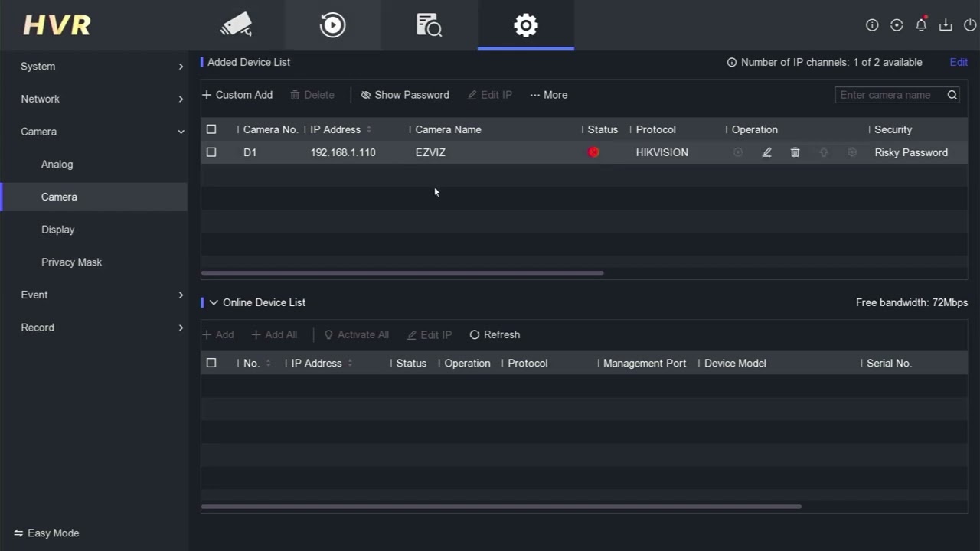Image resolution: width=980 pixels, height=551 pixels.
Task: Expand the Record menu
Action: [93, 328]
